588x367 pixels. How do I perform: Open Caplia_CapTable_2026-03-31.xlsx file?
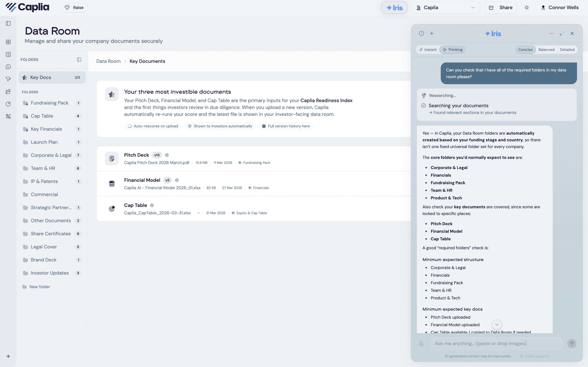(x=157, y=213)
